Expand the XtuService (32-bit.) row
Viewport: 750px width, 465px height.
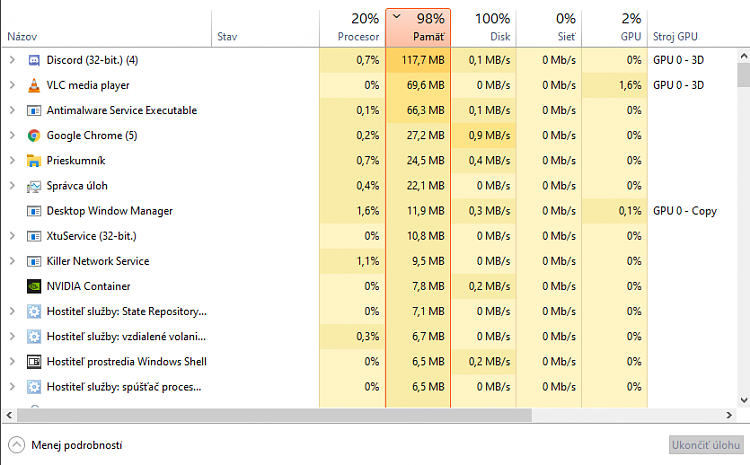tap(12, 236)
